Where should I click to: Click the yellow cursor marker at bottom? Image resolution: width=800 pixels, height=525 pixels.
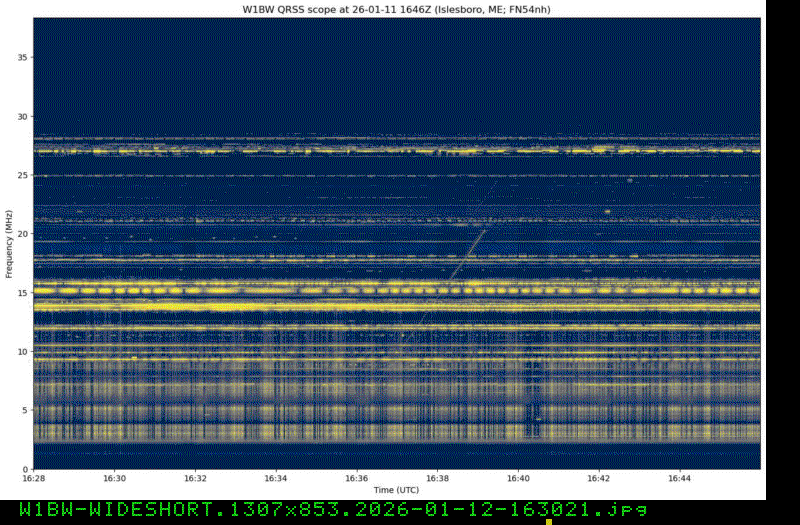(x=548, y=521)
